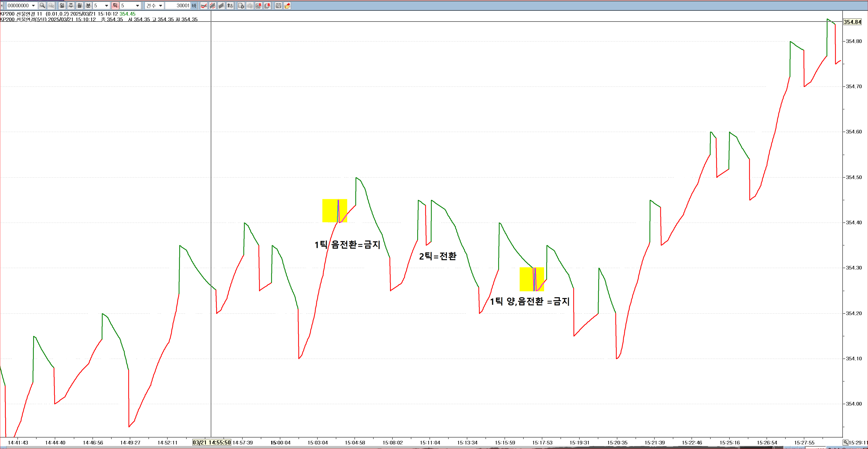Toggle the 틱 (tick) period button
868x449 pixels.
[x=115, y=5]
